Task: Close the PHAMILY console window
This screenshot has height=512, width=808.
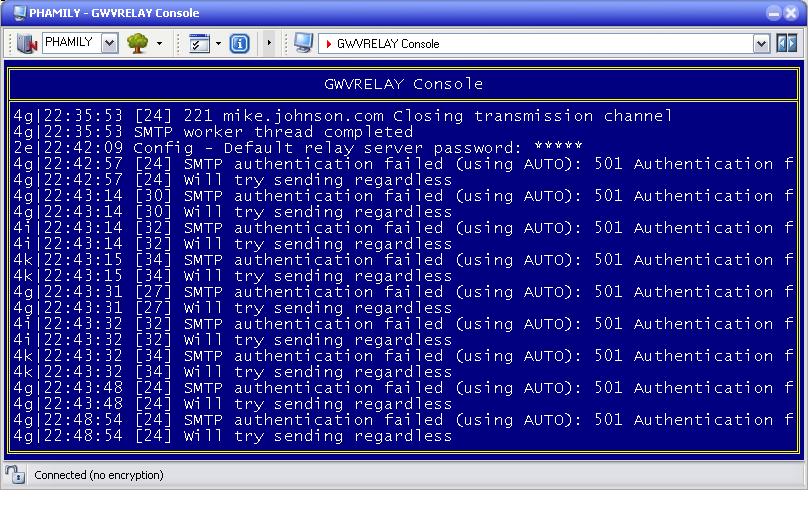Action: (x=791, y=13)
